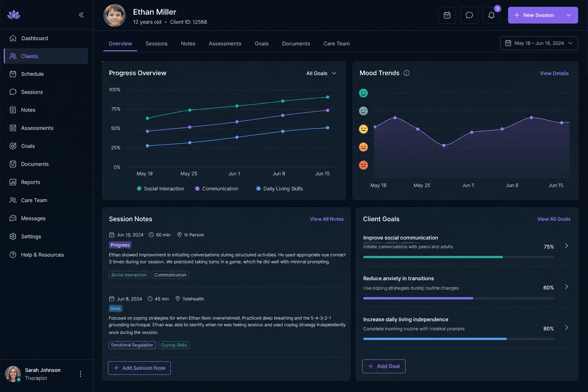Open the notifications bell
Viewport: 588px width, 392px height.
[492, 15]
